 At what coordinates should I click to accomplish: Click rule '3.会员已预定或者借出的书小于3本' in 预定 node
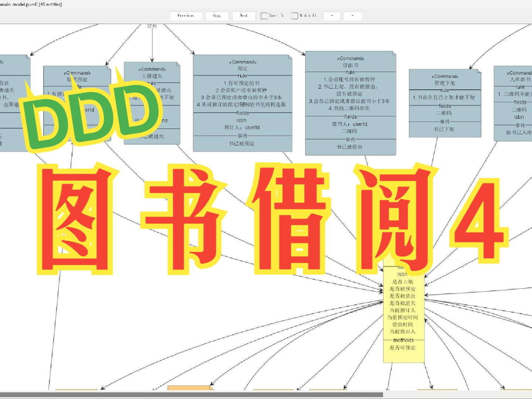(241, 97)
